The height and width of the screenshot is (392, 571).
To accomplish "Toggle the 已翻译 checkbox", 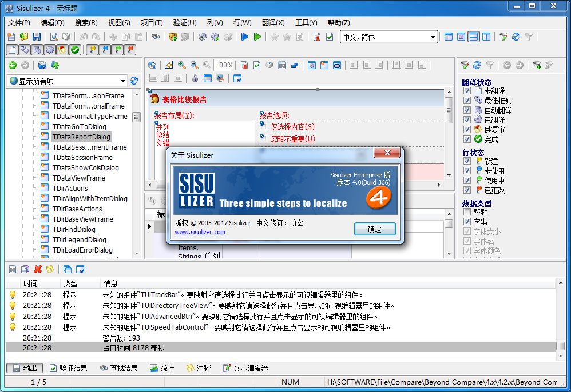I will pos(467,119).
